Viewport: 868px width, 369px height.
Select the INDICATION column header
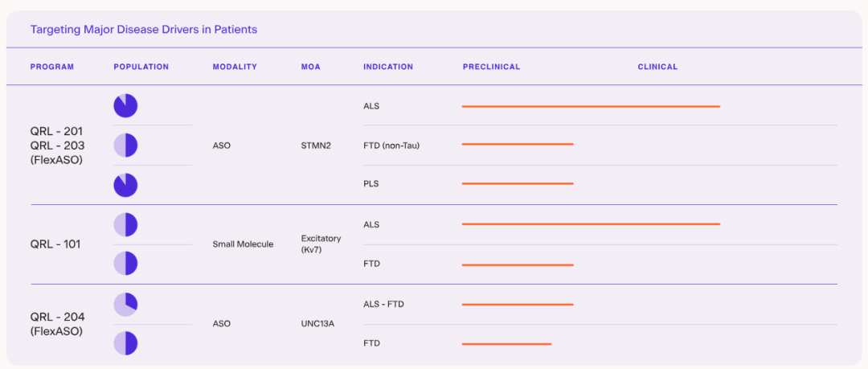point(388,67)
